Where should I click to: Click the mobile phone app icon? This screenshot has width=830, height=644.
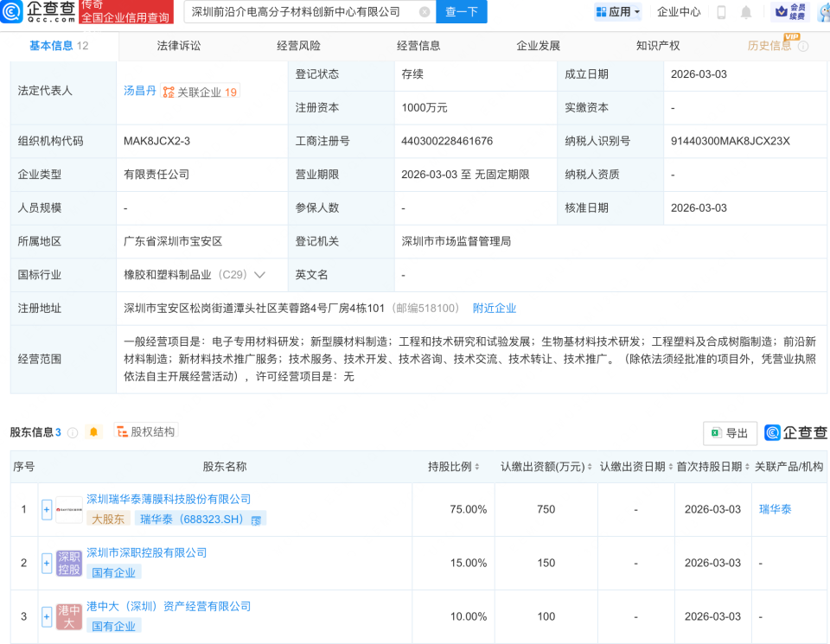click(x=722, y=11)
